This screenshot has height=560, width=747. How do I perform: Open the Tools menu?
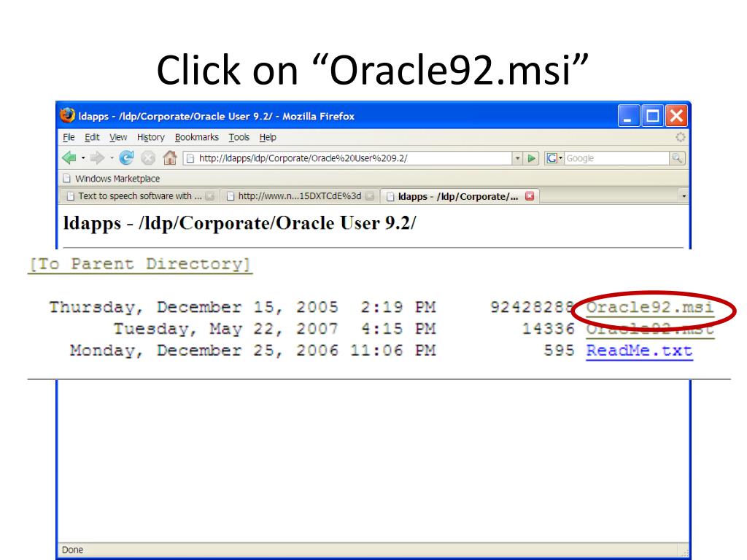239,137
